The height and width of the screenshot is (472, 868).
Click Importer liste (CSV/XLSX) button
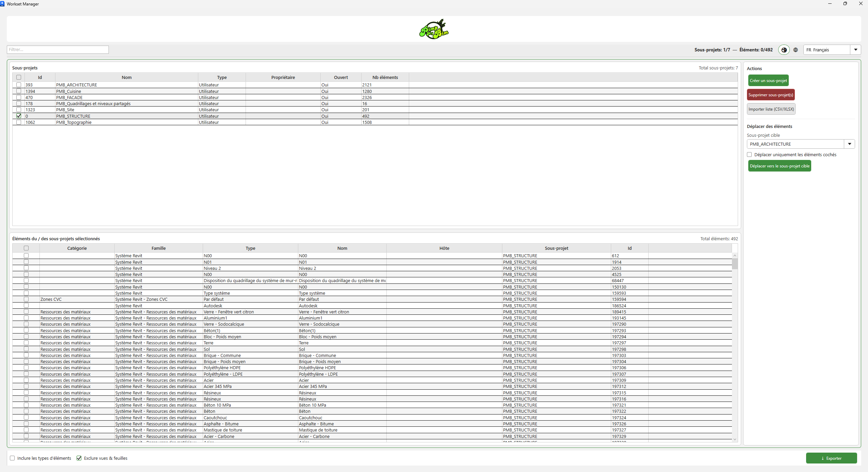pyautogui.click(x=771, y=109)
